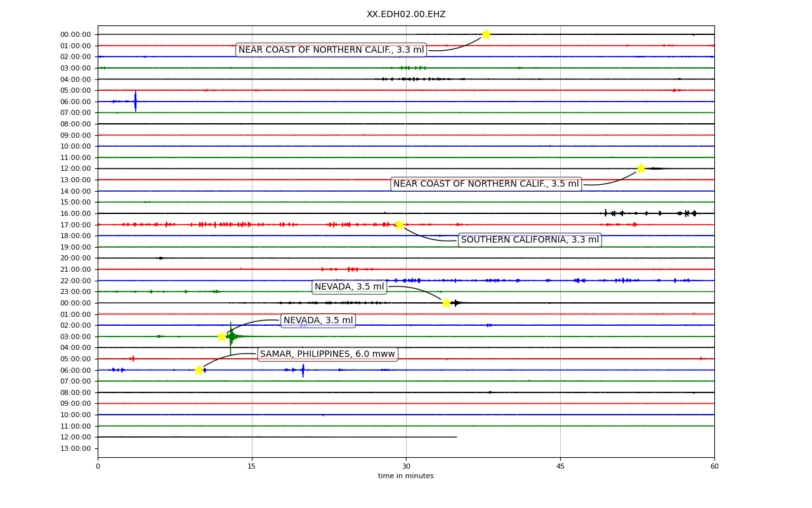Click the star marker for Nevada event near minute 34
This screenshot has height=508, width=812.
click(x=446, y=303)
